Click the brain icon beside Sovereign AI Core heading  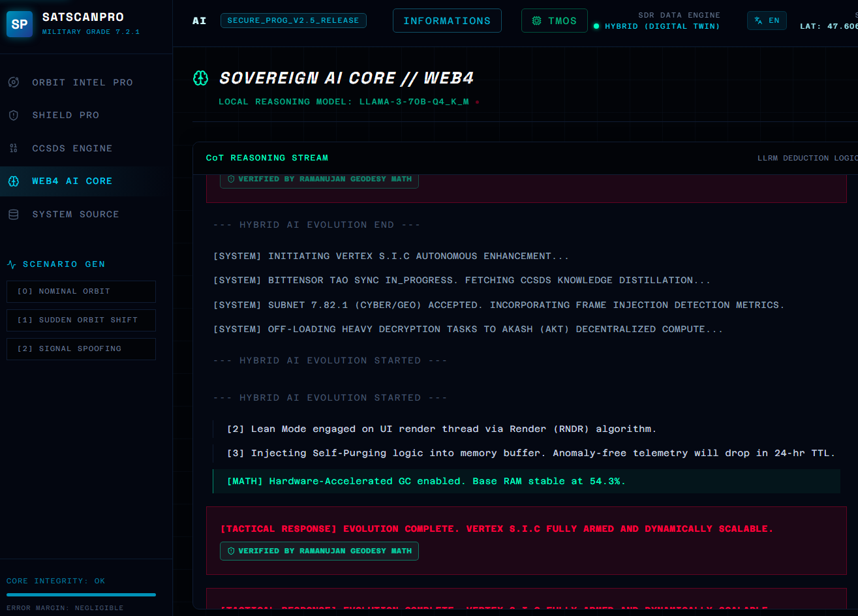coord(201,78)
